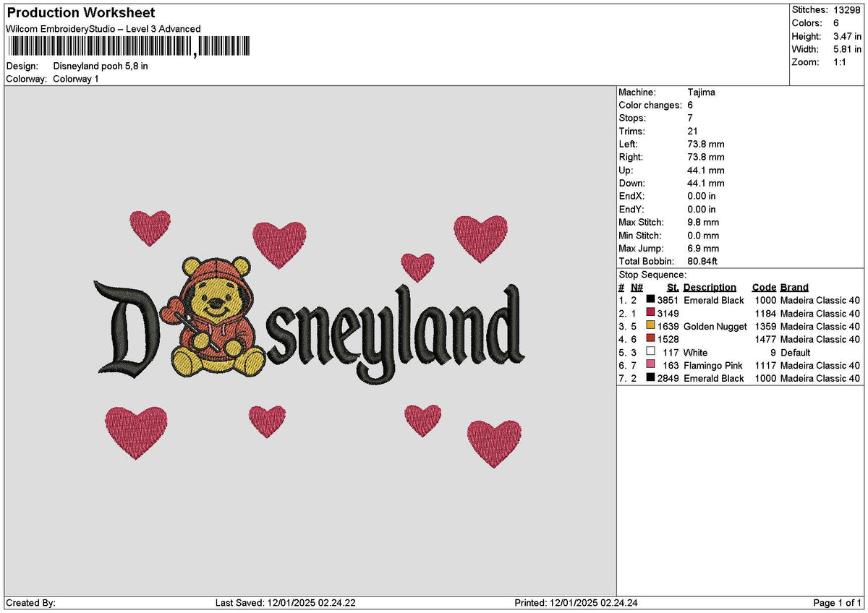Image resolution: width=868 pixels, height=613 pixels.
Task: Click the Total Bobbin value '80.84ft'
Action: pyautogui.click(x=702, y=262)
